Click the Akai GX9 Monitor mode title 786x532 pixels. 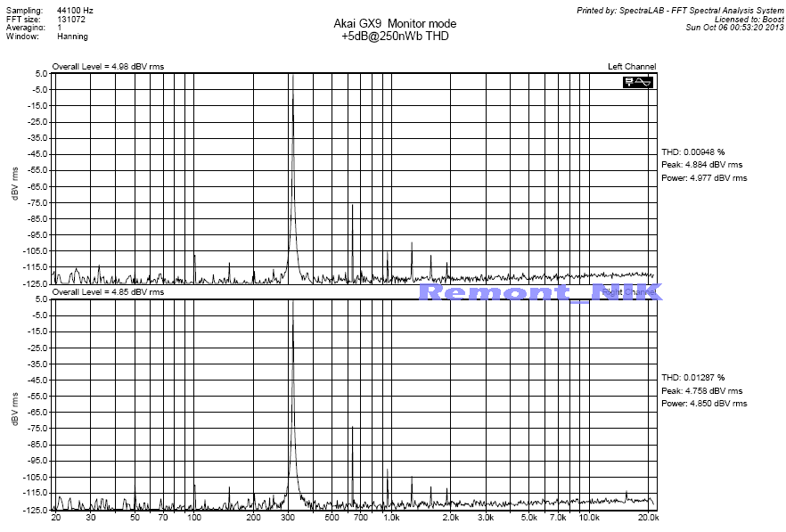[392, 23]
